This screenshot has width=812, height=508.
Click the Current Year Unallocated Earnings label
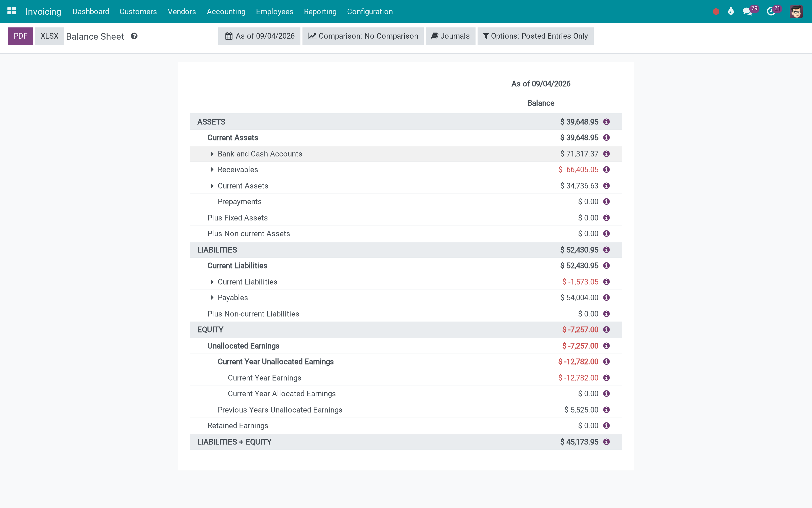click(276, 361)
